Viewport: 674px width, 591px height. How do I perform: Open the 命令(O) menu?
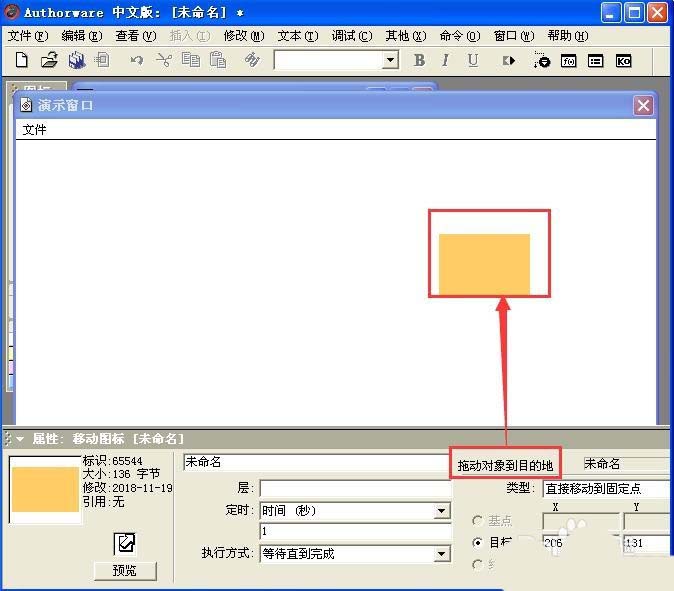tap(460, 36)
